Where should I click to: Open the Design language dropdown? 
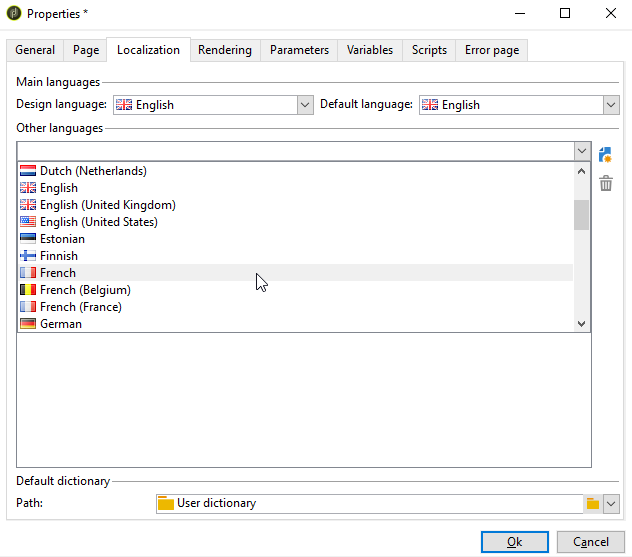point(305,105)
